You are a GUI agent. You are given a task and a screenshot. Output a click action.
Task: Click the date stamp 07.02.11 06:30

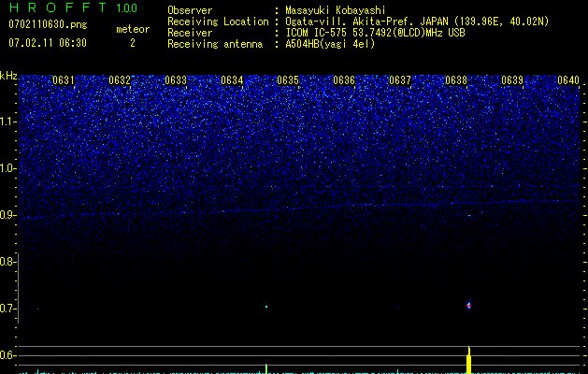[x=48, y=43]
